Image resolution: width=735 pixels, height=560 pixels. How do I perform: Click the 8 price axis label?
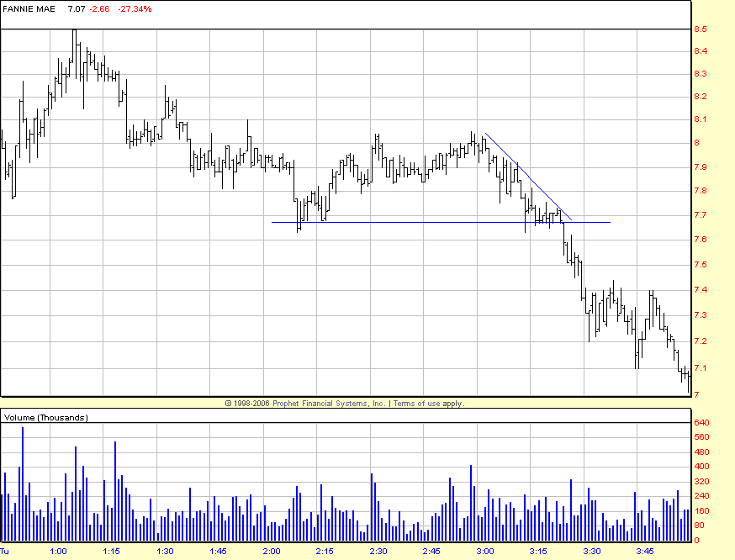697,142
